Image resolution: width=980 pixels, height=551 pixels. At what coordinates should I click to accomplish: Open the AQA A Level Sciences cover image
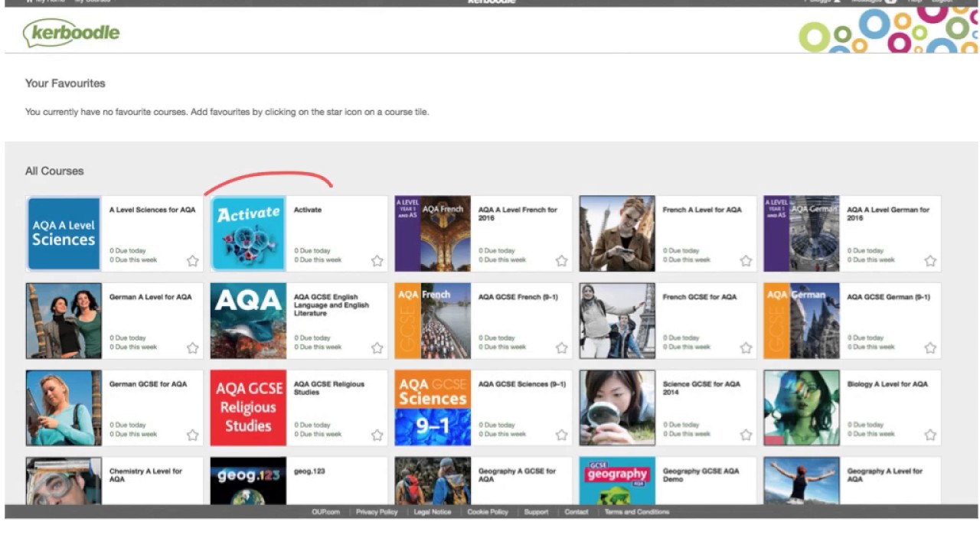(64, 233)
